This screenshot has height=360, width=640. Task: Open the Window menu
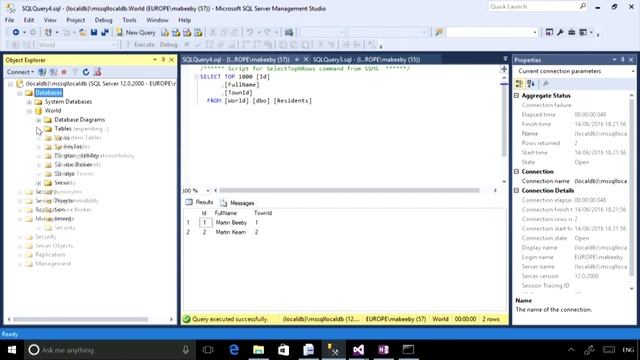pos(157,20)
